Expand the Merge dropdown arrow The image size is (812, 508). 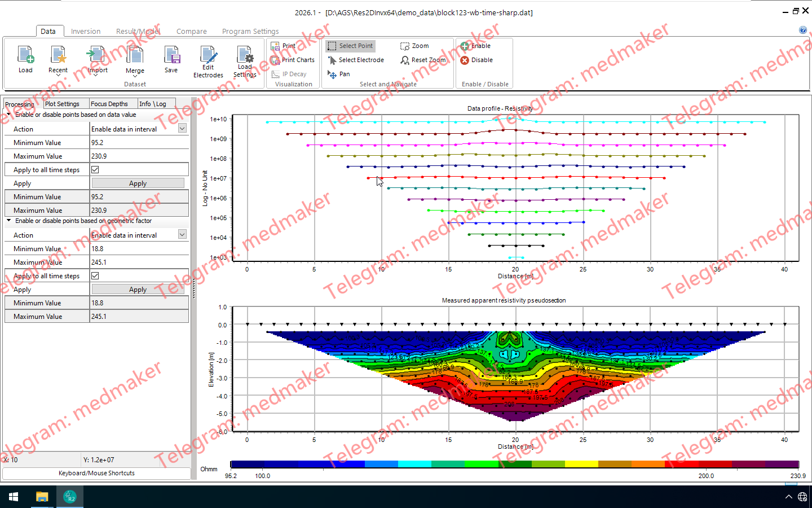135,76
